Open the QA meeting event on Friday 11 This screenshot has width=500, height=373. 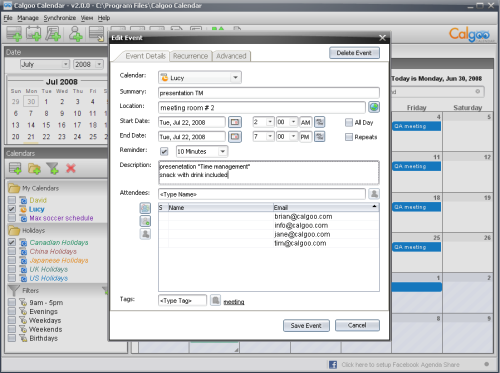click(417, 166)
